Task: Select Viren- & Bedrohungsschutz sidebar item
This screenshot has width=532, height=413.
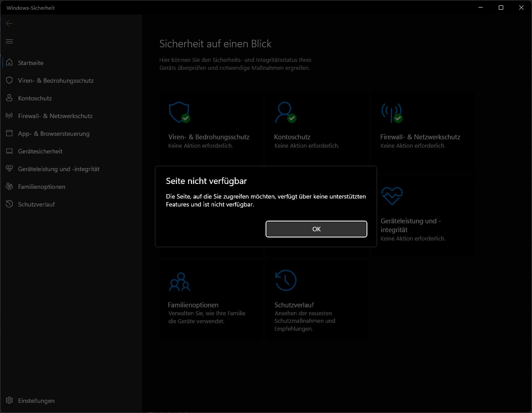Action: point(56,80)
